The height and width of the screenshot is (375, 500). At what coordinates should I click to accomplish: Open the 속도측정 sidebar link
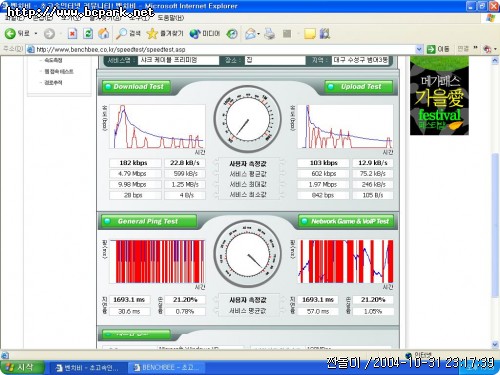pyautogui.click(x=54, y=60)
